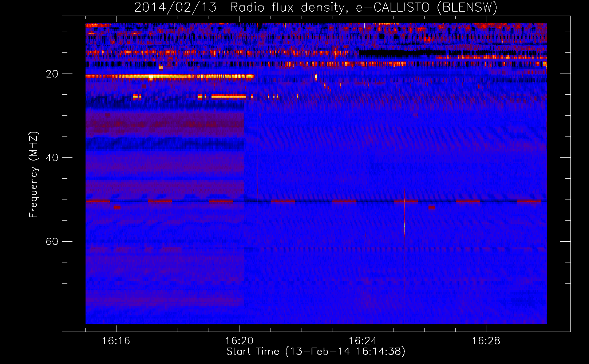Click the 60 MHz frequency tick label
Image resolution: width=589 pixels, height=364 pixels.
pos(52,241)
